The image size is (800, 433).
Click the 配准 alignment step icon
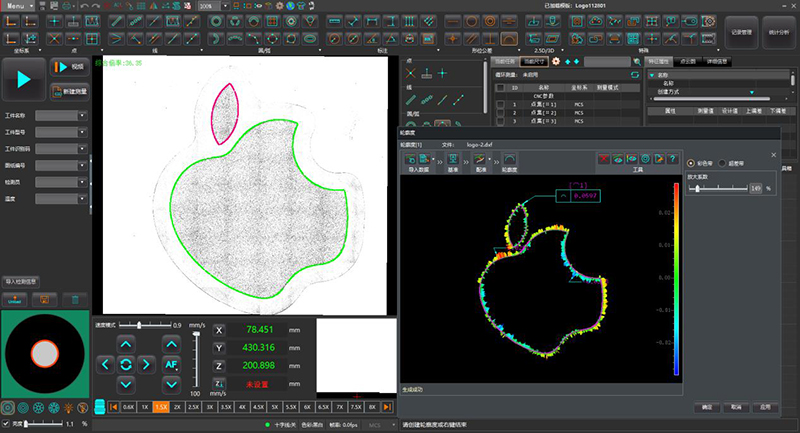click(x=479, y=159)
